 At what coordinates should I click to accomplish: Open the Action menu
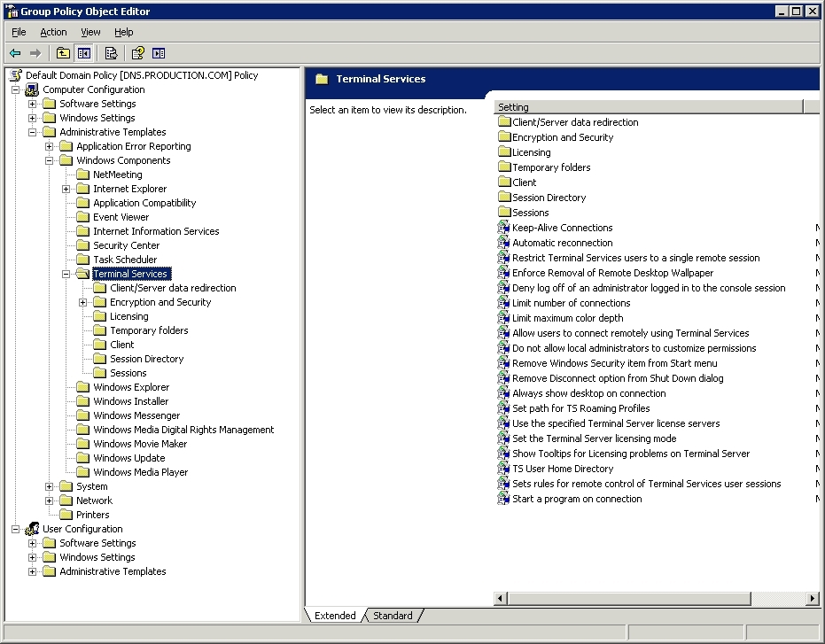53,32
